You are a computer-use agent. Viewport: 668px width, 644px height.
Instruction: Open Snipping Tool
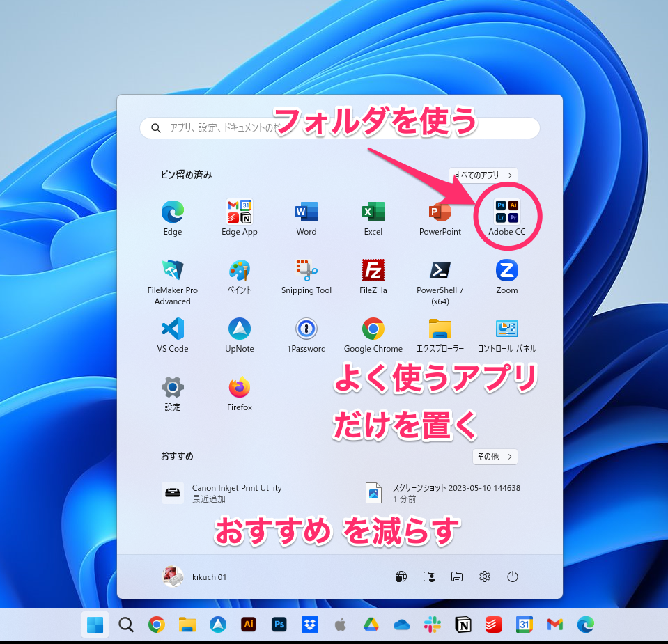pos(306,276)
